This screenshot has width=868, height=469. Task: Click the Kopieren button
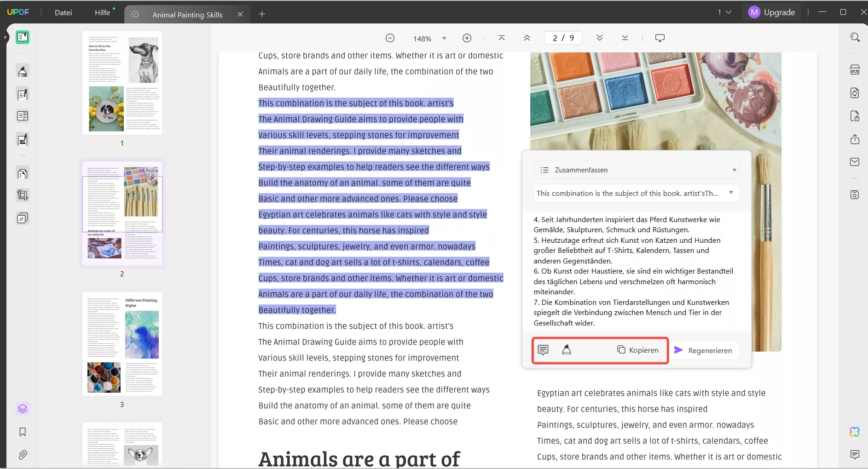click(x=638, y=350)
